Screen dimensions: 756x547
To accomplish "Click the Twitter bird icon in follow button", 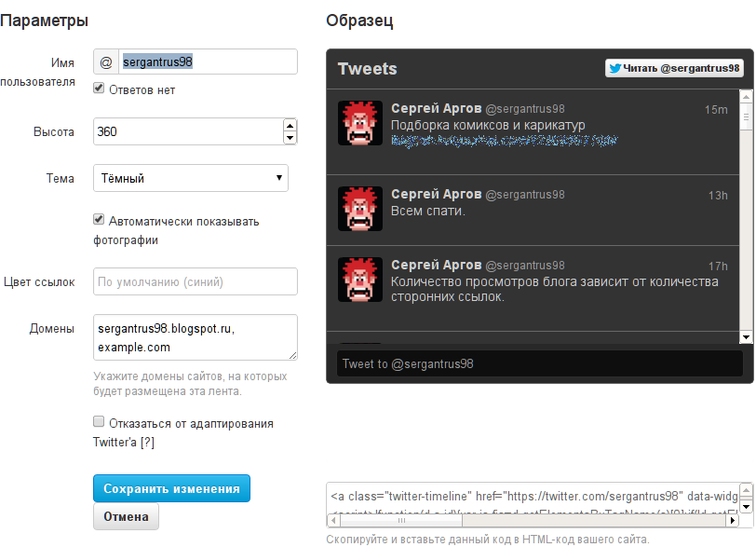I will [614, 68].
